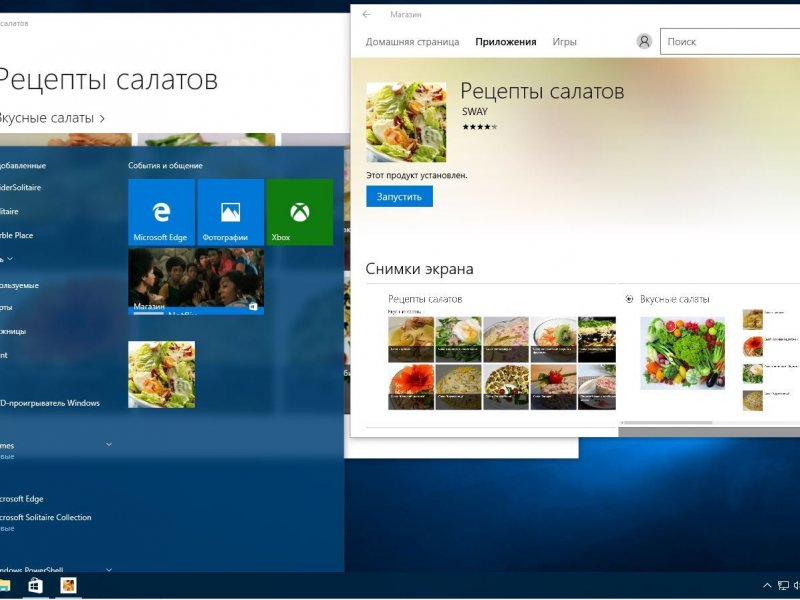Click События и общение group header
Viewport: 800px width, 600px height.
click(x=165, y=165)
